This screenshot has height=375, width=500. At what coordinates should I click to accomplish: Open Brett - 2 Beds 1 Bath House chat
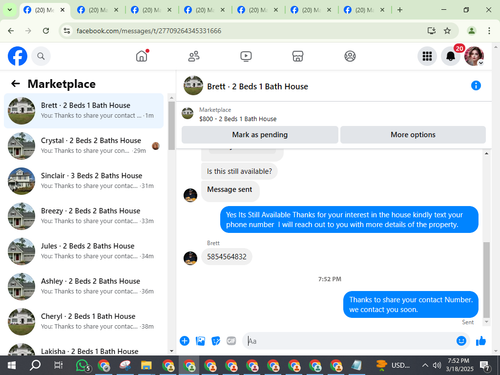84,111
